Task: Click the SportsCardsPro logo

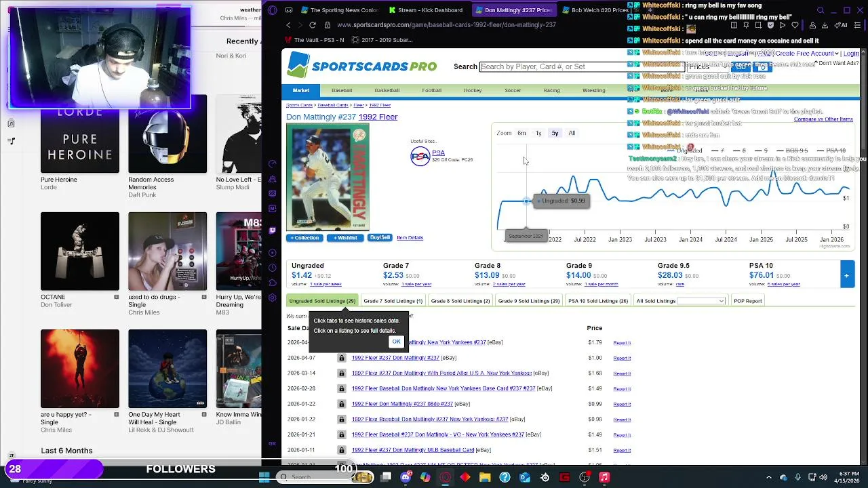Action: click(x=362, y=66)
